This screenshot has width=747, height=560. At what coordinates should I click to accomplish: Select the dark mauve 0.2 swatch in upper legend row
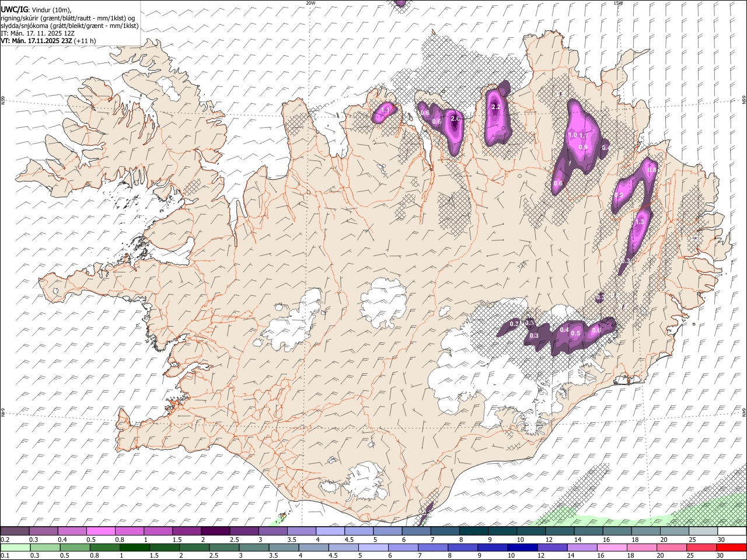tap(15, 531)
